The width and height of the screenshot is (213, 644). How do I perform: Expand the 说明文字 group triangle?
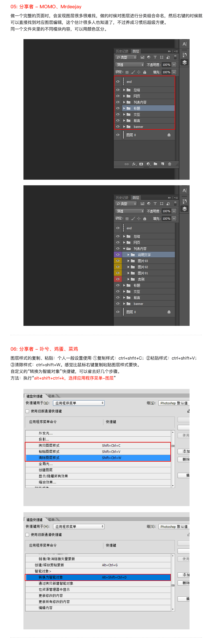pyautogui.click(x=128, y=255)
